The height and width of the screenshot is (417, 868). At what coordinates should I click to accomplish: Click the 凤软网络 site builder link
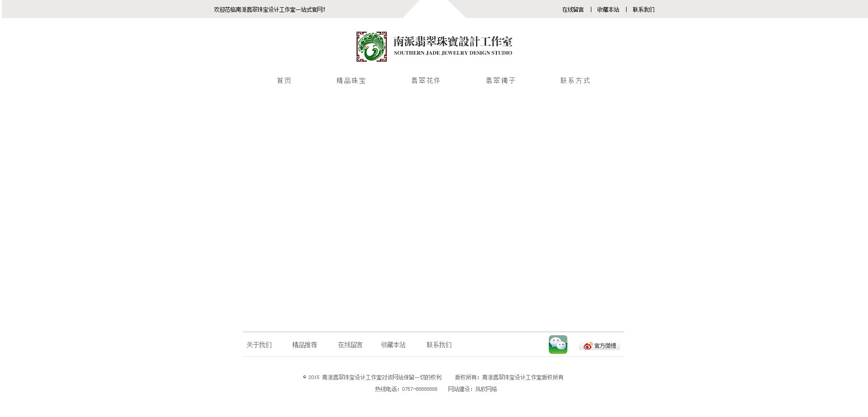pos(486,389)
